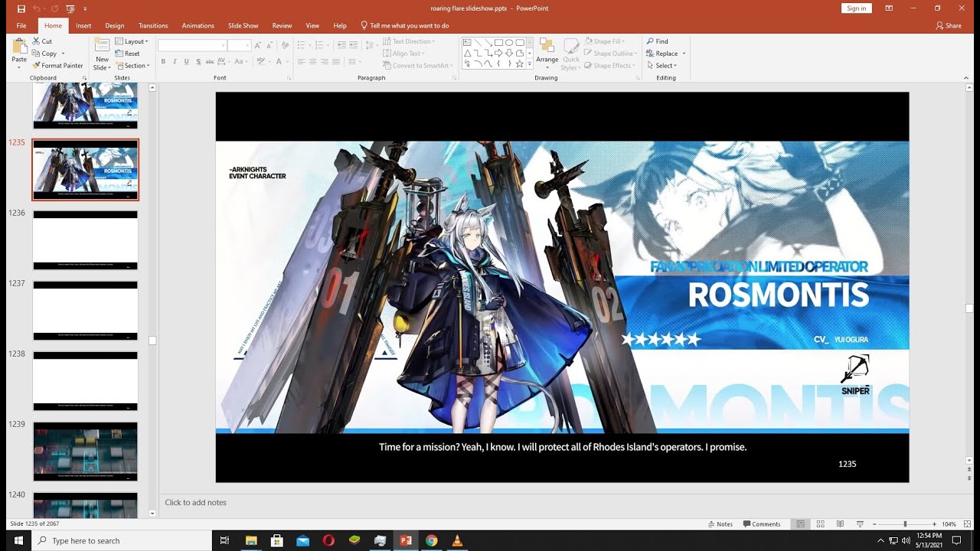This screenshot has height=551, width=980.
Task: Toggle Underline formatting
Action: tap(186, 61)
